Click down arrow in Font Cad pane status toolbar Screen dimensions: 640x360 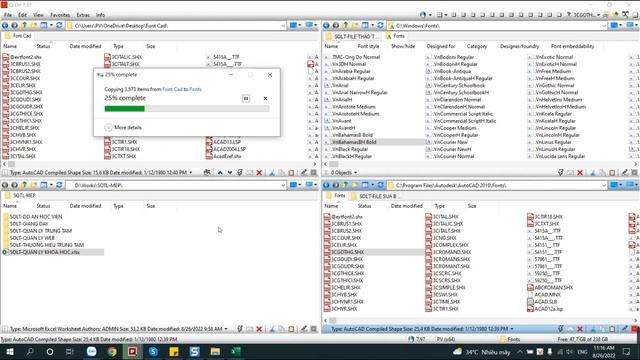[x=230, y=173]
